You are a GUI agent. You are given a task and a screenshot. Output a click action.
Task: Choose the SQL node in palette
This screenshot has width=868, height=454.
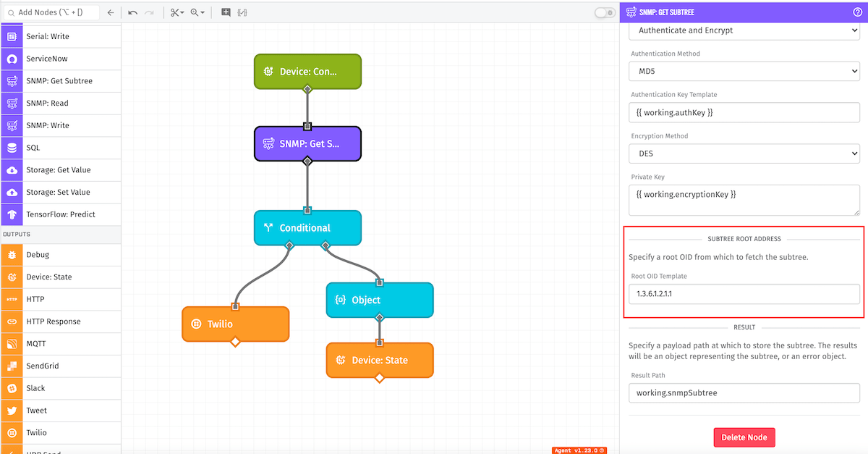[x=61, y=148]
